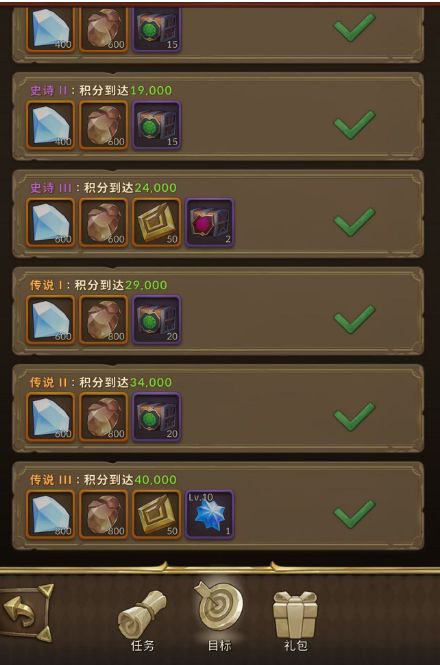Tap the gold frame reward in 传说 III
This screenshot has width=440, height=665.
click(157, 515)
